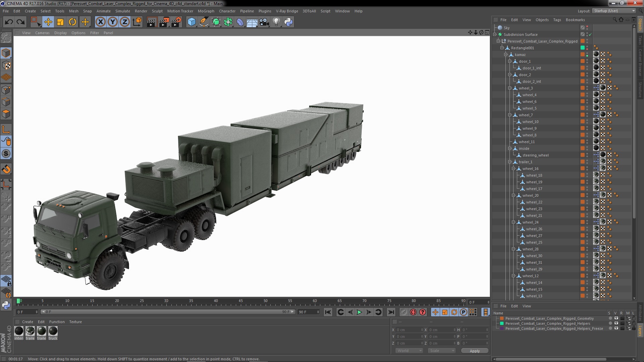Open V-Ray Bridge menu
Viewport: 644px width, 362px height.
pos(287,11)
